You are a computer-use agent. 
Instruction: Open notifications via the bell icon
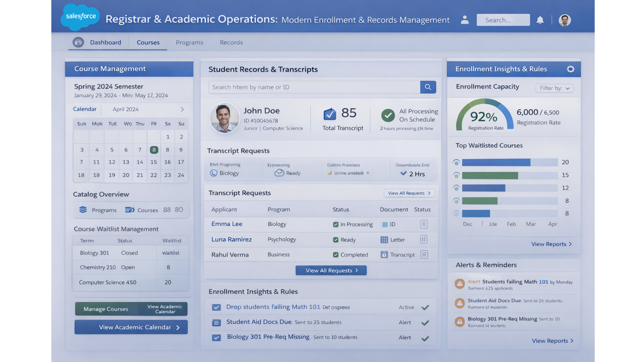[540, 20]
